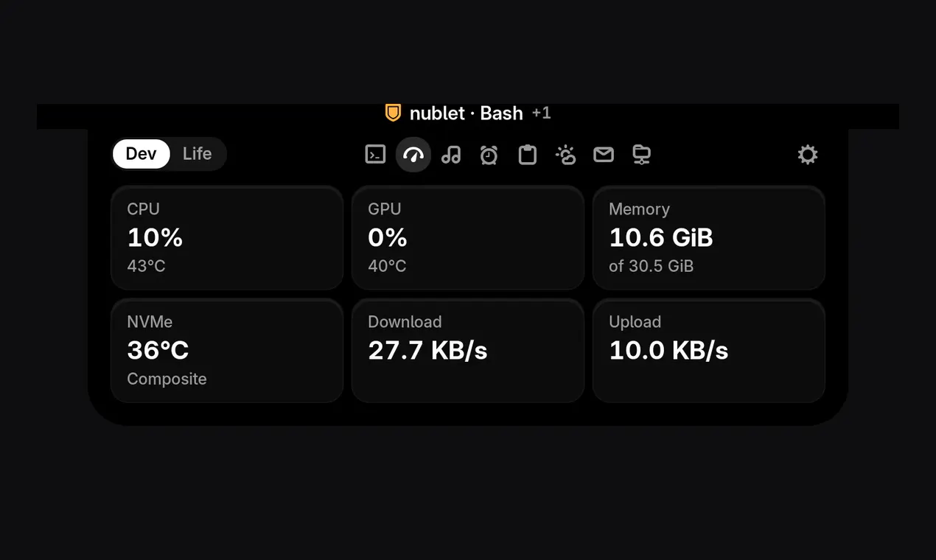This screenshot has width=936, height=560.
Task: Open the network folder panel icon
Action: [x=642, y=155]
